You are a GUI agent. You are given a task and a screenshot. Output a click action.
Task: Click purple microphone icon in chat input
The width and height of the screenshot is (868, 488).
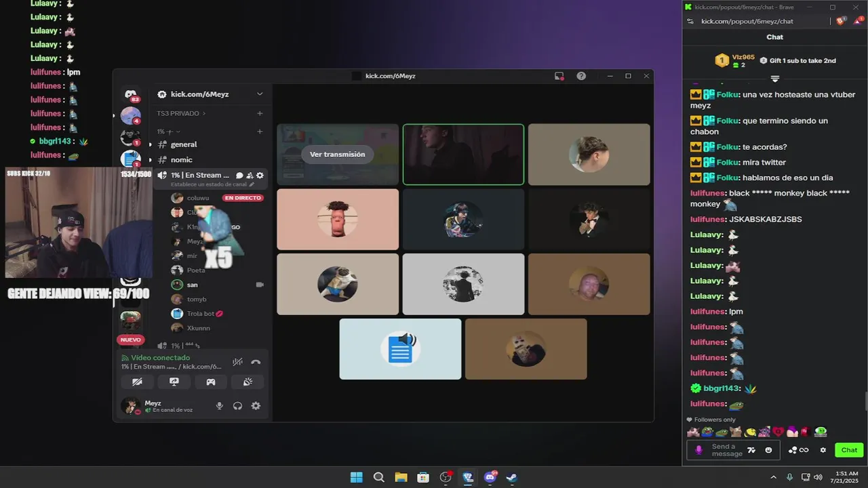point(699,450)
